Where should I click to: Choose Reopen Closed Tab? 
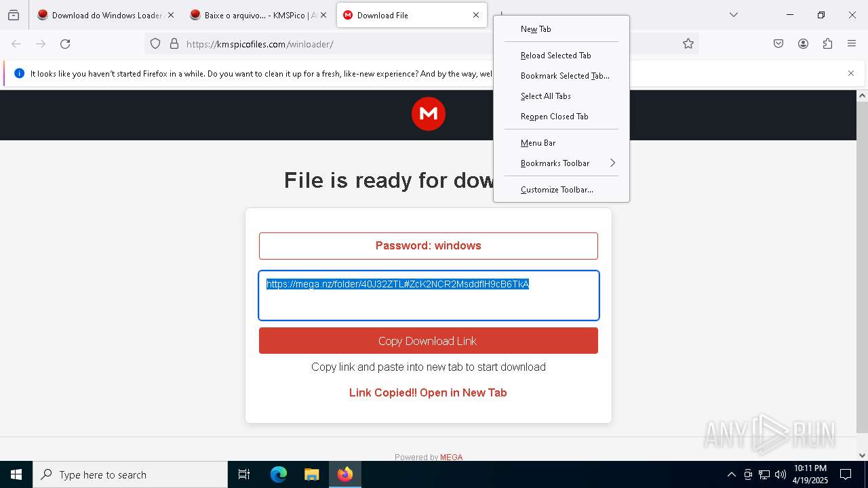pyautogui.click(x=561, y=117)
